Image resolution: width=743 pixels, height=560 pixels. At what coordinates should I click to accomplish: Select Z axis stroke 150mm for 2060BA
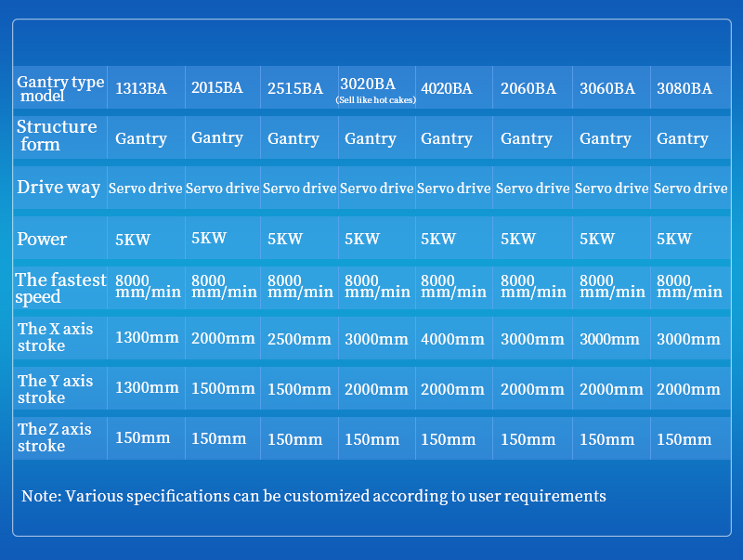[528, 439]
